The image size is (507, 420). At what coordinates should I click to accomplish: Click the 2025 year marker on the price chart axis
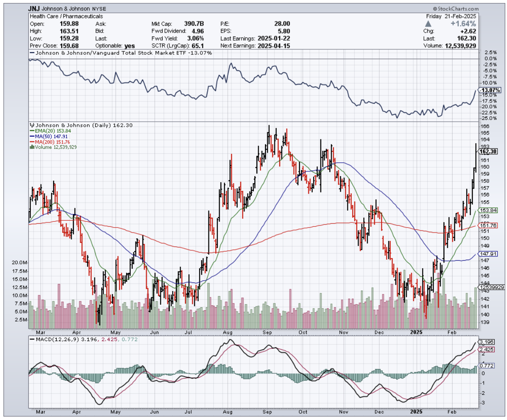coord(416,332)
